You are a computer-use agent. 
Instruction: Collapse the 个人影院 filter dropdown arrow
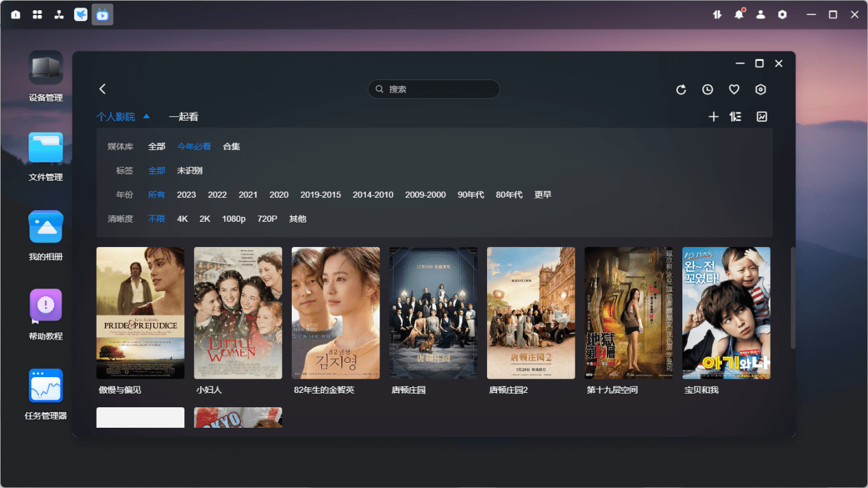coord(146,116)
